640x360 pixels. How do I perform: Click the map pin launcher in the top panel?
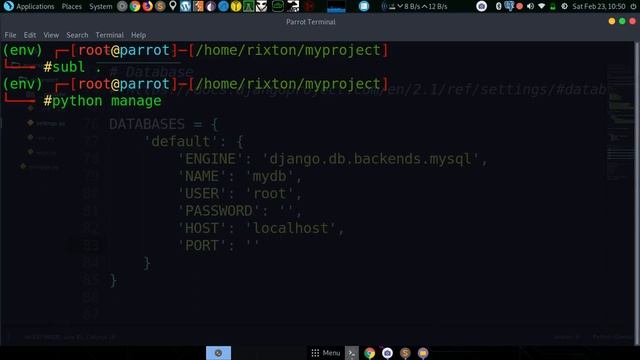(173, 6)
